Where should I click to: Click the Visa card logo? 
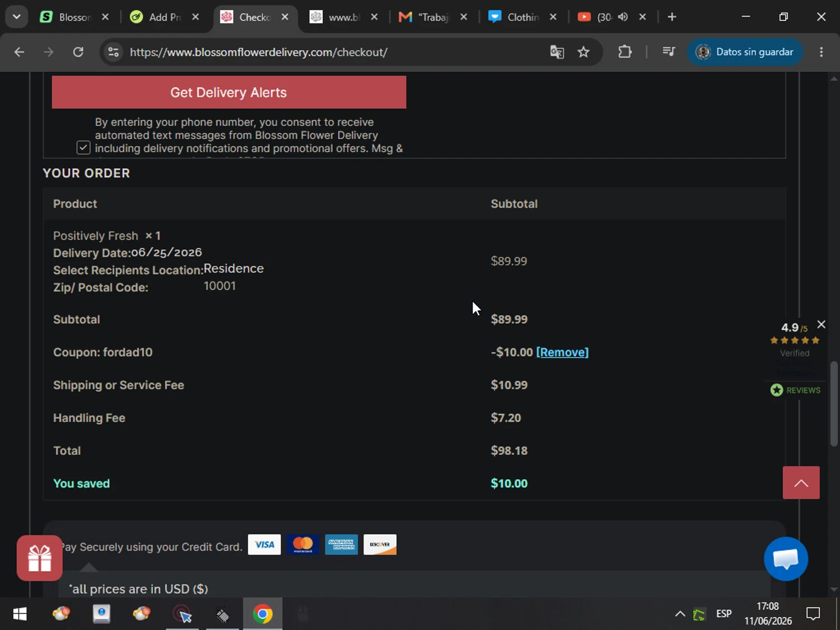click(264, 544)
